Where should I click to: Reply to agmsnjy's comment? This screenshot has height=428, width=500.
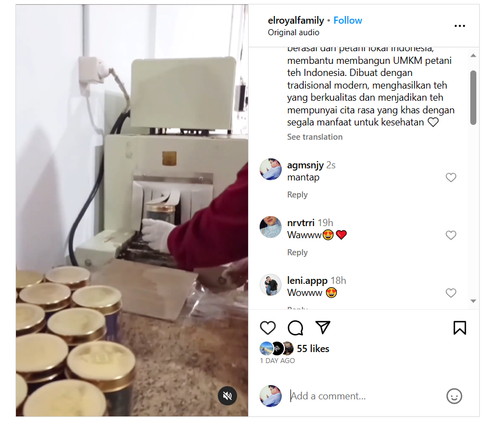[x=297, y=195]
